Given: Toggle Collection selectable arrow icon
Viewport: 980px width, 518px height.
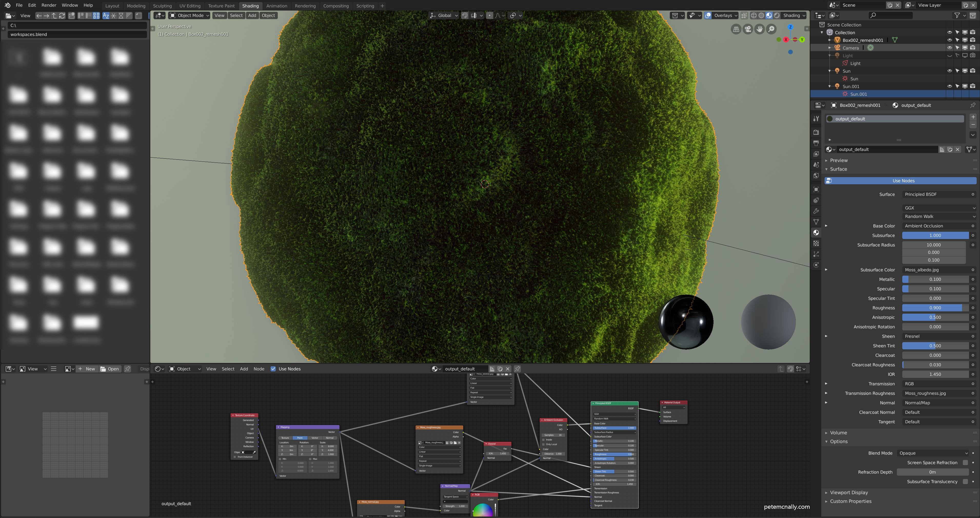Looking at the screenshot, I should coord(957,32).
